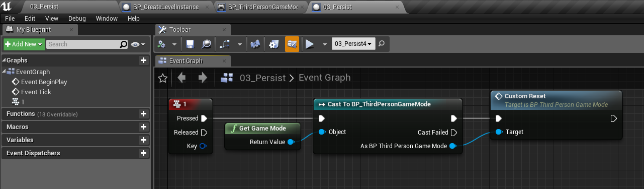Open the View menu

[x=52, y=18]
